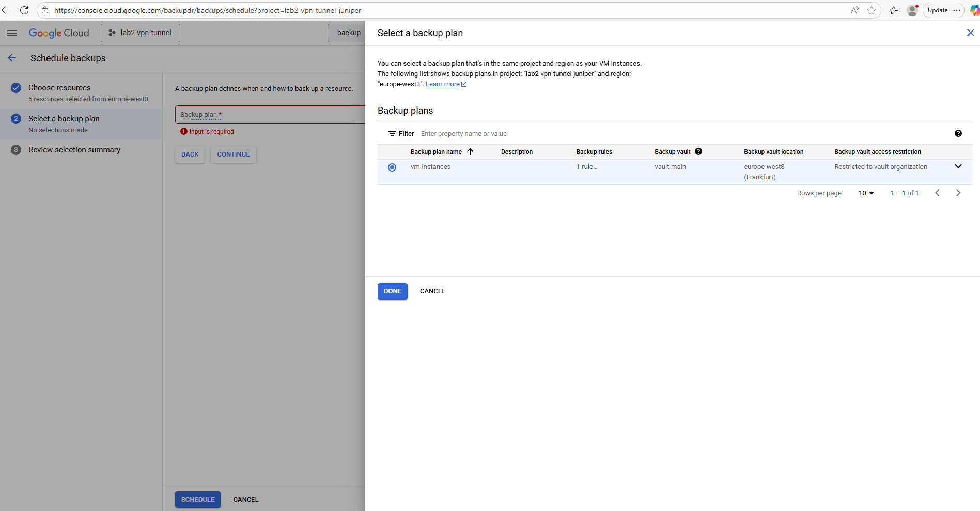Open the Choose resources step
Viewport: 980px width, 511px height.
tap(59, 88)
